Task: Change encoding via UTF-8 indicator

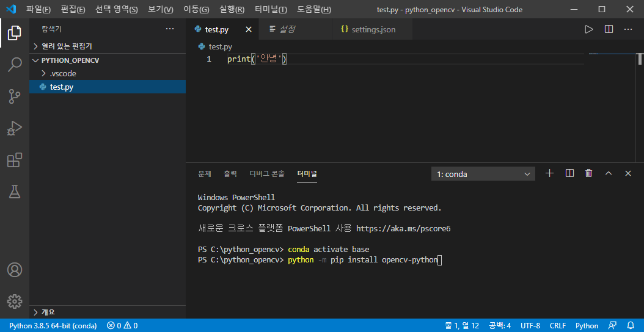Action: point(530,326)
